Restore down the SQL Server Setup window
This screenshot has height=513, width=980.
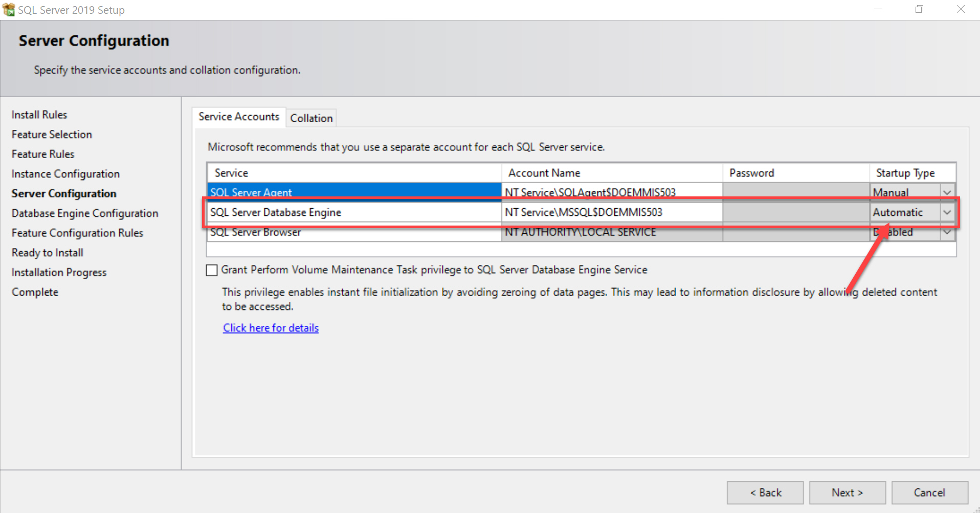[920, 9]
